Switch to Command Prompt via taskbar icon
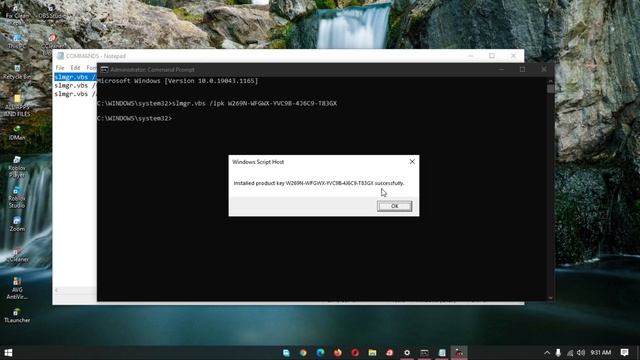This screenshot has height=360, width=640. coord(424,353)
